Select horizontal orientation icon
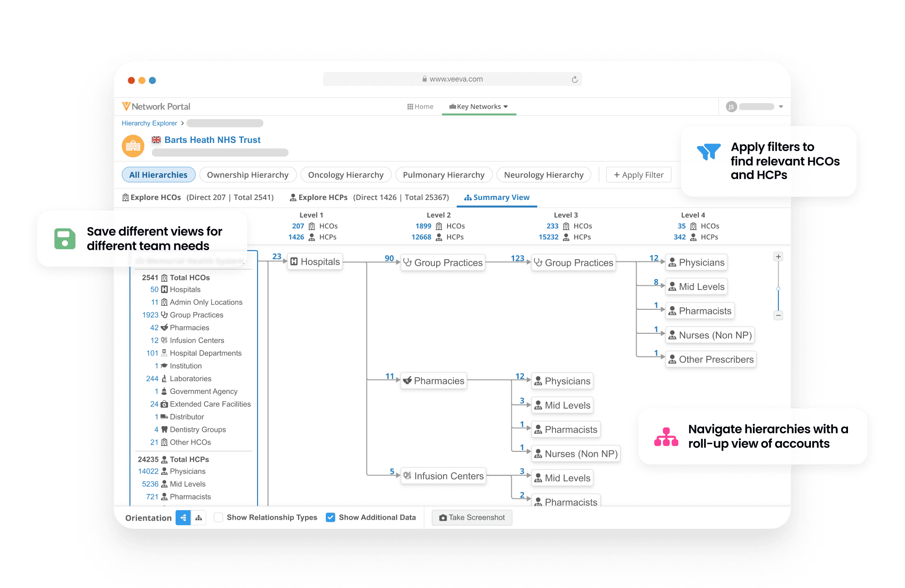 coord(183,517)
